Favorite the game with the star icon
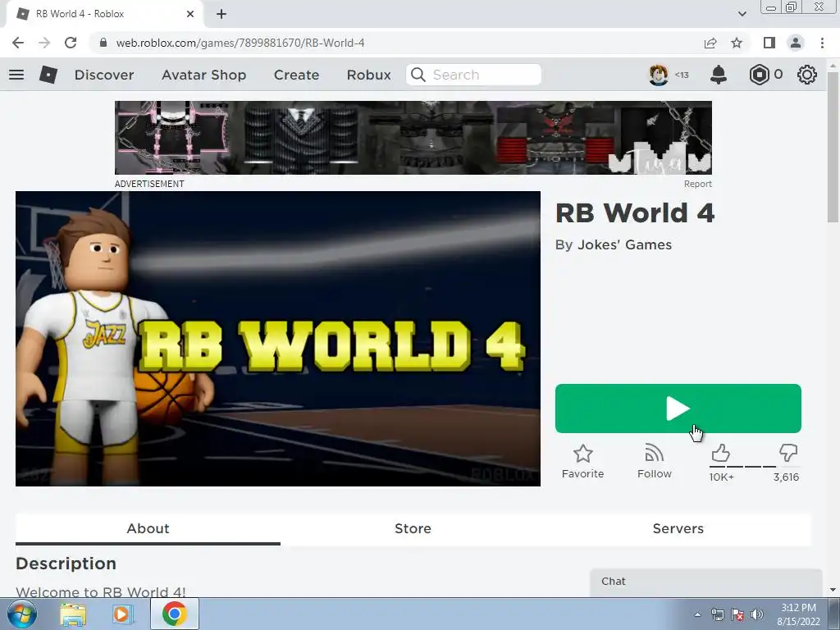 [583, 462]
